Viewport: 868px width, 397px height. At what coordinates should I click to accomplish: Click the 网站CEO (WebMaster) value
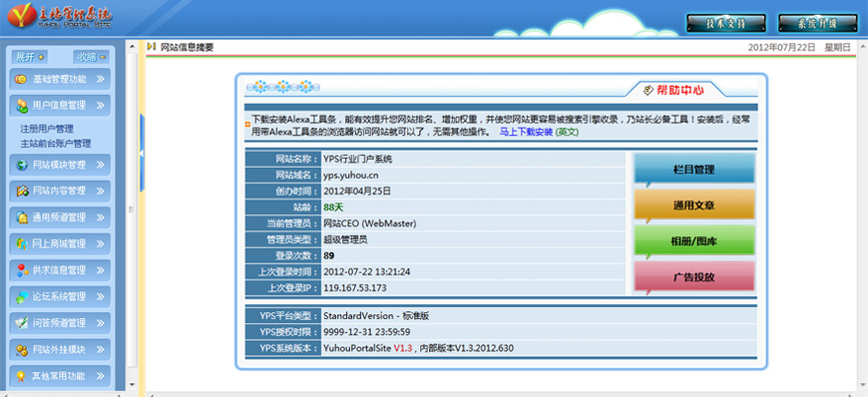(x=370, y=223)
